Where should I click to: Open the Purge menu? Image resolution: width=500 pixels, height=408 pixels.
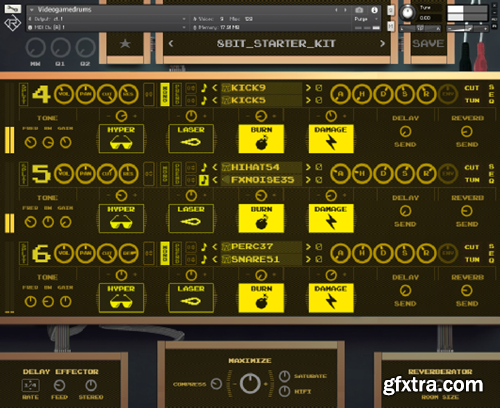pos(366,19)
